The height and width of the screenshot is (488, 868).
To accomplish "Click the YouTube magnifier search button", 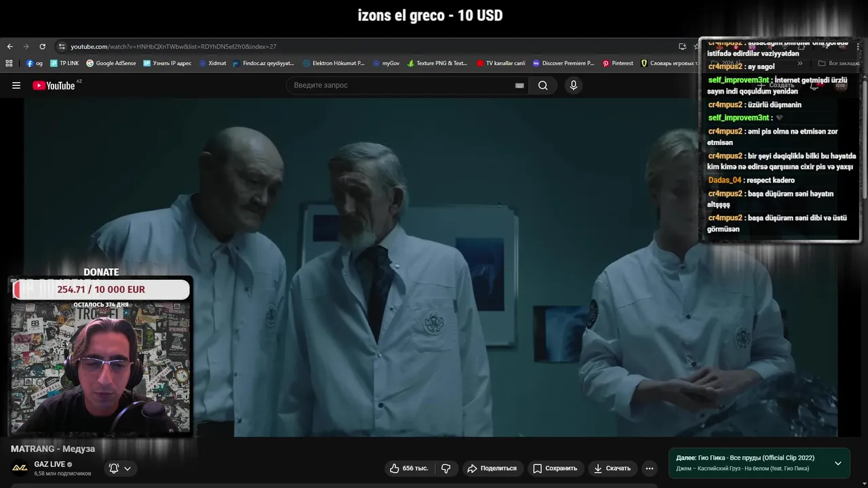I will [x=542, y=85].
